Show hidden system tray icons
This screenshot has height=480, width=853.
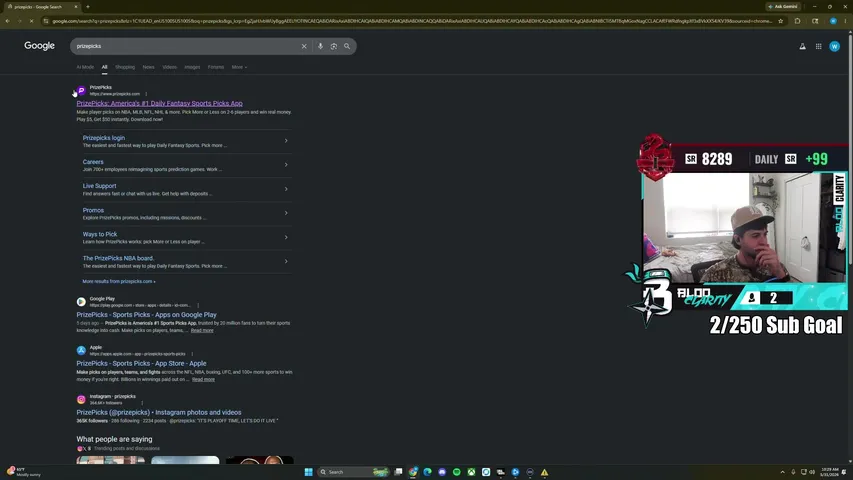pyautogui.click(x=782, y=472)
